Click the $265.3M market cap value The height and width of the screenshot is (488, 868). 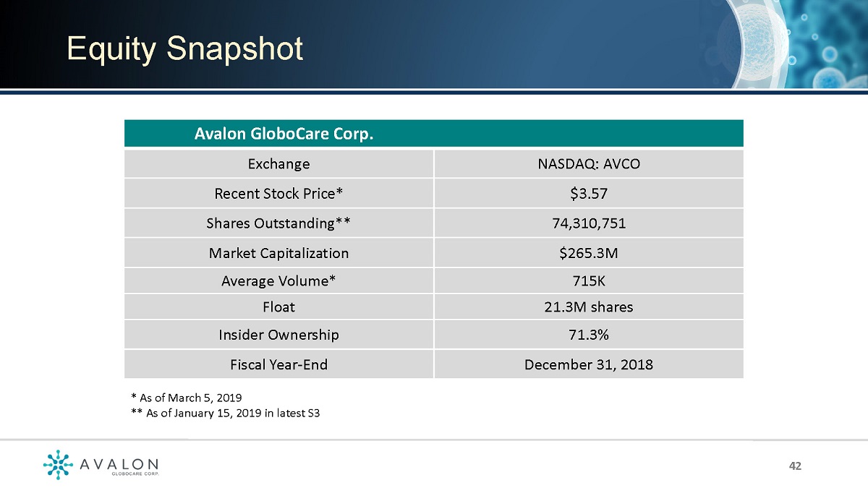tap(588, 253)
